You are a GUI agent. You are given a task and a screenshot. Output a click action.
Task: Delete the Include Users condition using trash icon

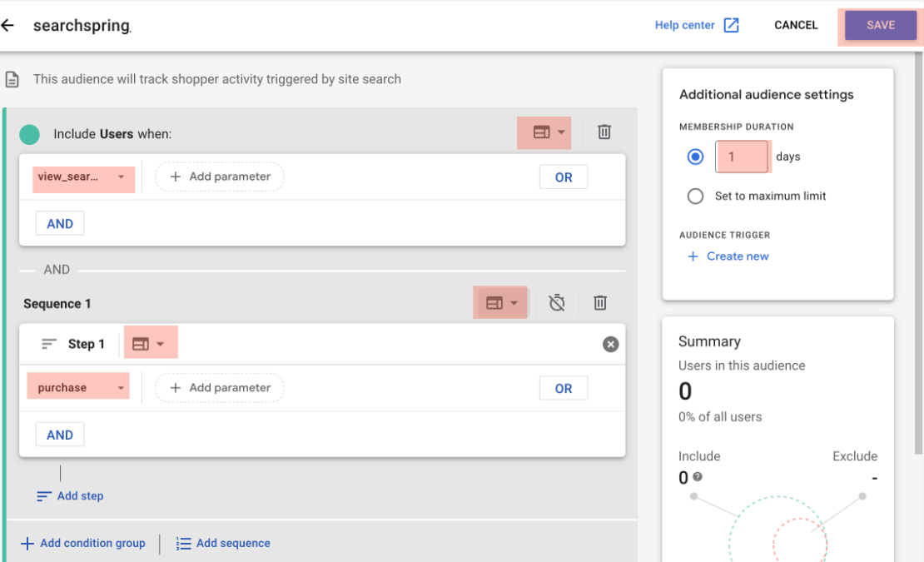604,132
